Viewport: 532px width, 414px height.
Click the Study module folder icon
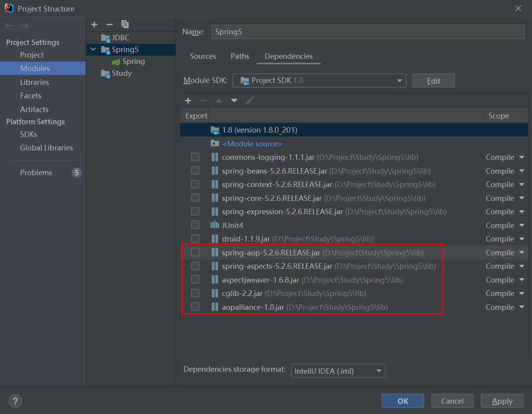105,73
